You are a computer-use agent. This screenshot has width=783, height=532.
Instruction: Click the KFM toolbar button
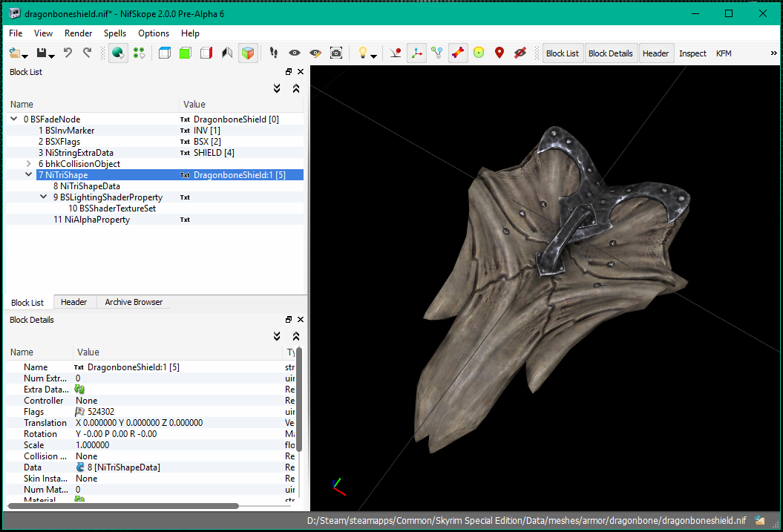[724, 53]
